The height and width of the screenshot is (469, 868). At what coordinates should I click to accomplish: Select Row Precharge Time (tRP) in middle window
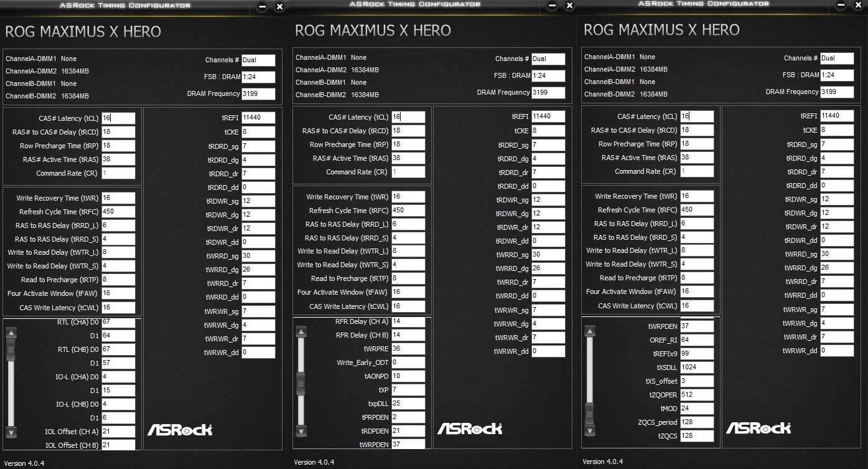tap(408, 144)
